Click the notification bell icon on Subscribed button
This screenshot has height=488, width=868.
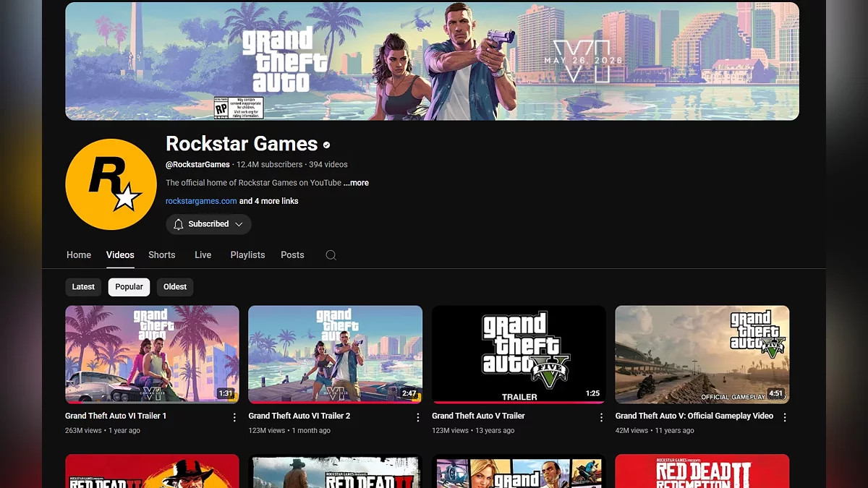tap(179, 224)
